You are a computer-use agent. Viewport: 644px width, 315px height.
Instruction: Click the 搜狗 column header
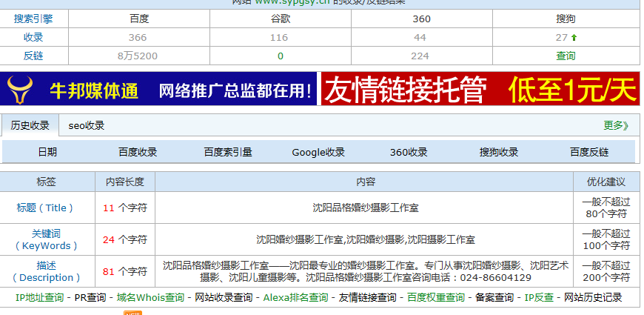tap(566, 19)
